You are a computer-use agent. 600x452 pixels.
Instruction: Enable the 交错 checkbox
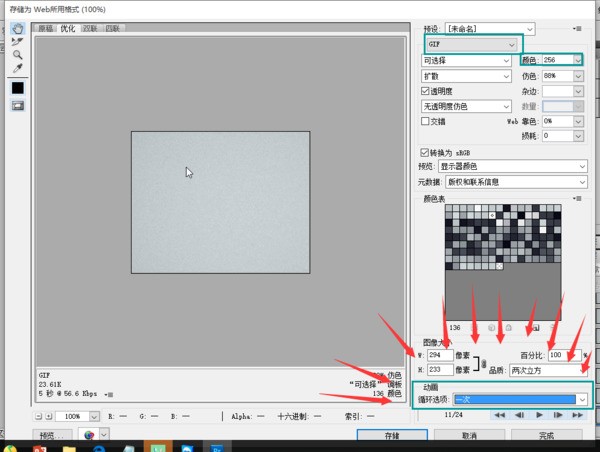pyautogui.click(x=425, y=121)
